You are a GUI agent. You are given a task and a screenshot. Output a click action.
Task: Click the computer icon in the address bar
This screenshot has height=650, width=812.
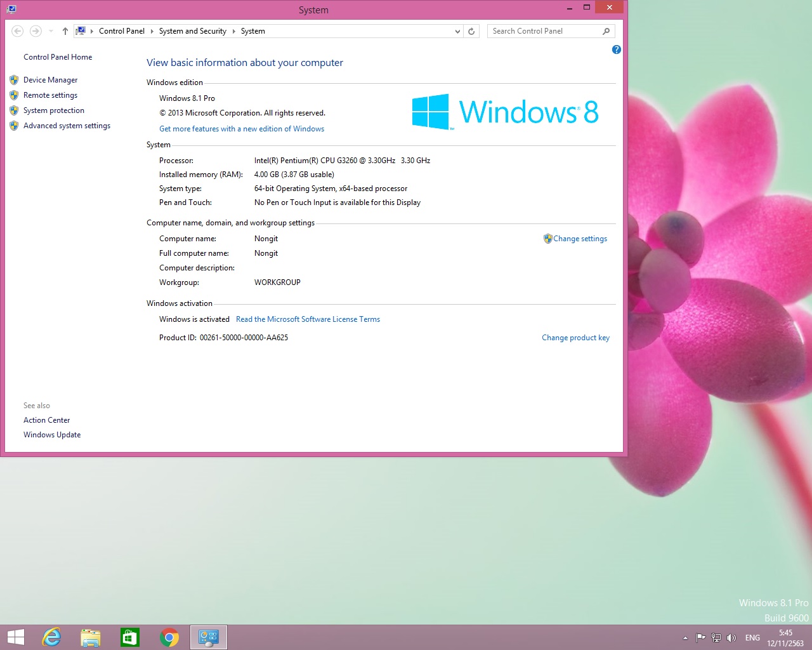pyautogui.click(x=81, y=30)
